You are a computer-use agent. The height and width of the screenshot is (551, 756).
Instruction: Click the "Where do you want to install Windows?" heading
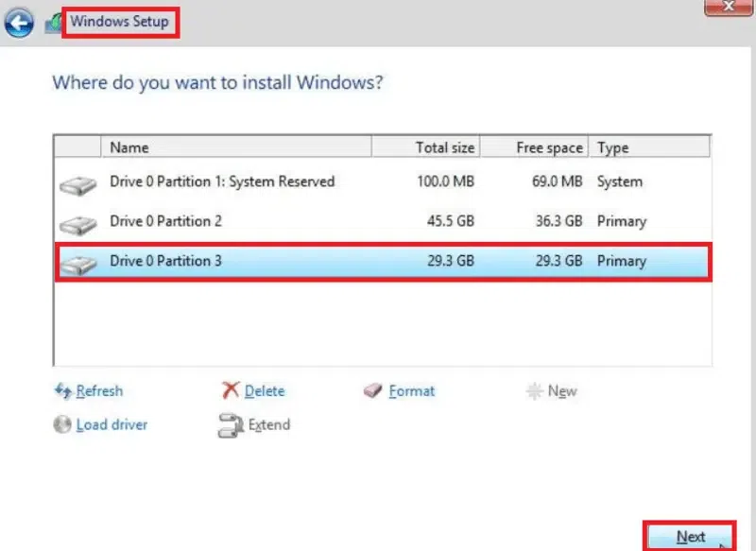point(217,83)
